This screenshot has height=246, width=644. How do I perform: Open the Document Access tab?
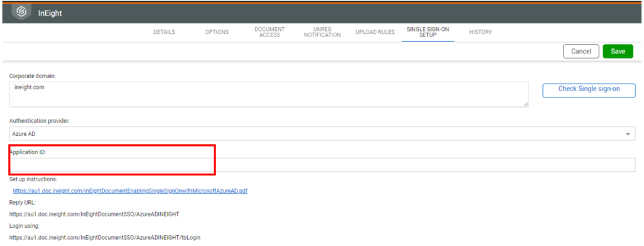[270, 32]
